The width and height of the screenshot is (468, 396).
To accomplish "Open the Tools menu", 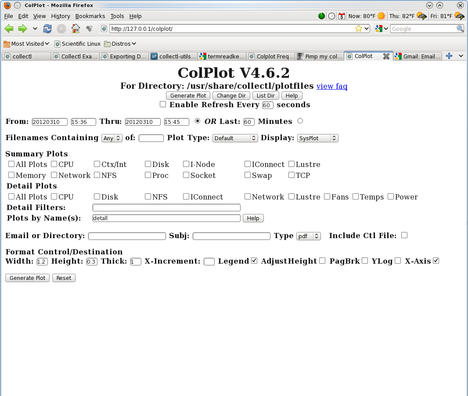I will pyautogui.click(x=117, y=16).
